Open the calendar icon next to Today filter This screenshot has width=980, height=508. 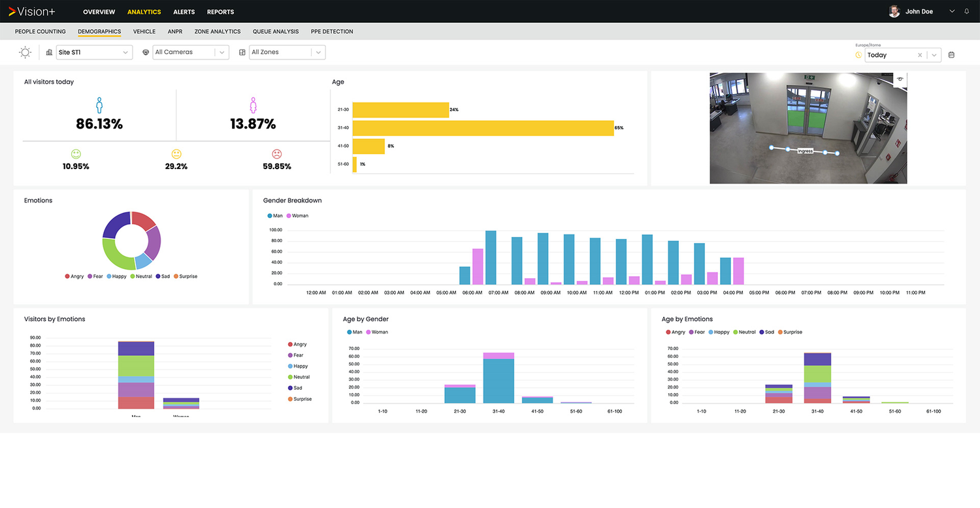[952, 55]
